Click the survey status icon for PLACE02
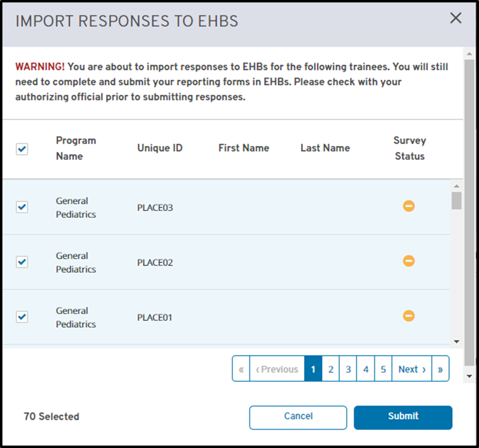 coord(409,261)
